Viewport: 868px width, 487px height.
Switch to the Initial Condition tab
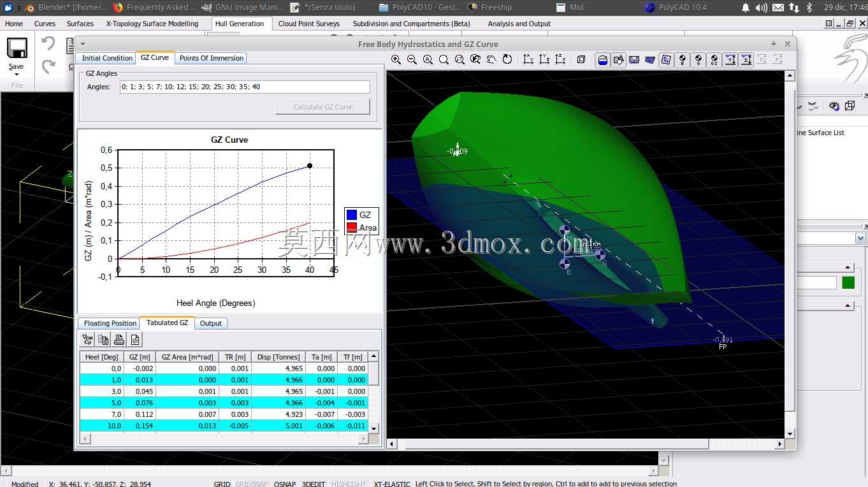107,58
